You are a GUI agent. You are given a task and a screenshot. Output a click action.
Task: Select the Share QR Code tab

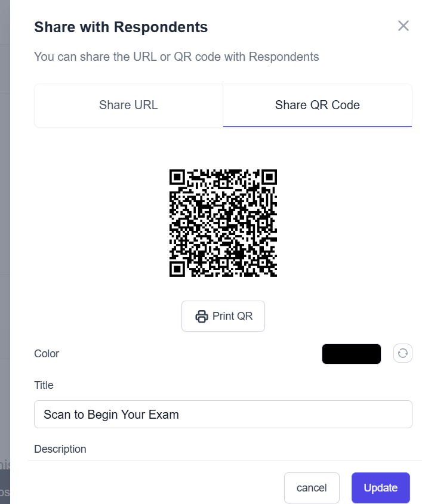[x=317, y=105]
